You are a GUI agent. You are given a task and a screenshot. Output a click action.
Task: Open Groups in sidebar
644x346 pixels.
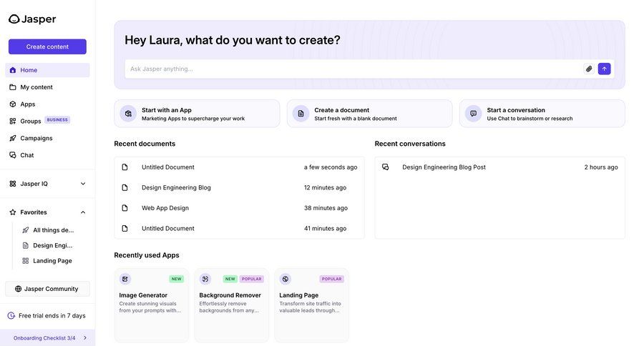(x=47, y=121)
